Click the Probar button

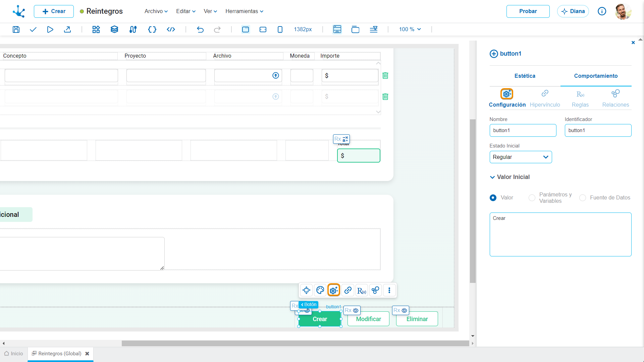pos(528,11)
